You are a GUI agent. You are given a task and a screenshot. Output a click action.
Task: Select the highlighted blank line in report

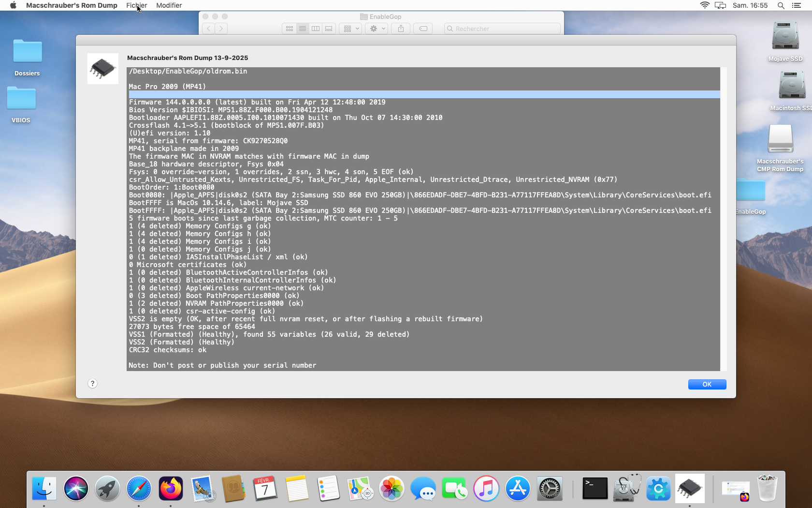pyautogui.click(x=423, y=94)
